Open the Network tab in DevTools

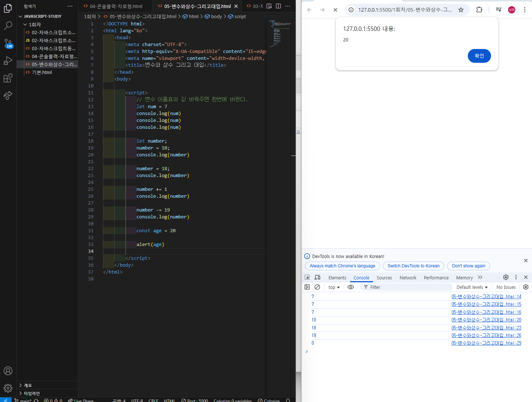(408, 278)
